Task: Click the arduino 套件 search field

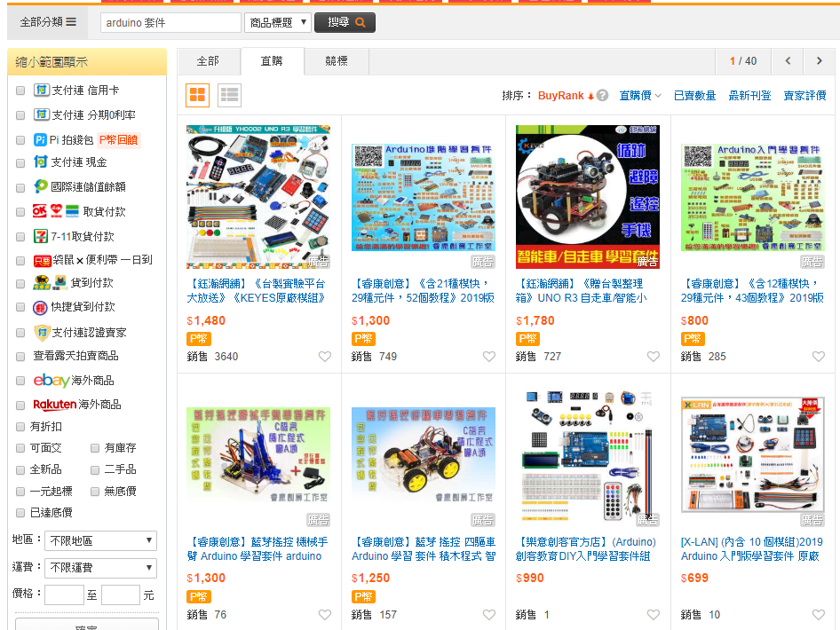Action: [170, 22]
